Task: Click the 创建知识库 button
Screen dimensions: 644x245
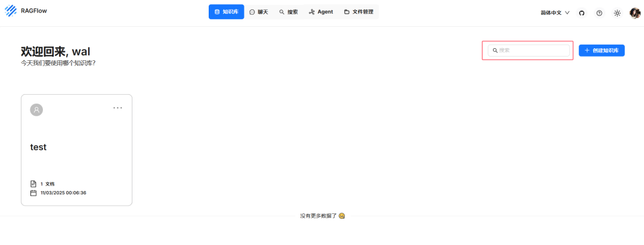Action: (602, 51)
